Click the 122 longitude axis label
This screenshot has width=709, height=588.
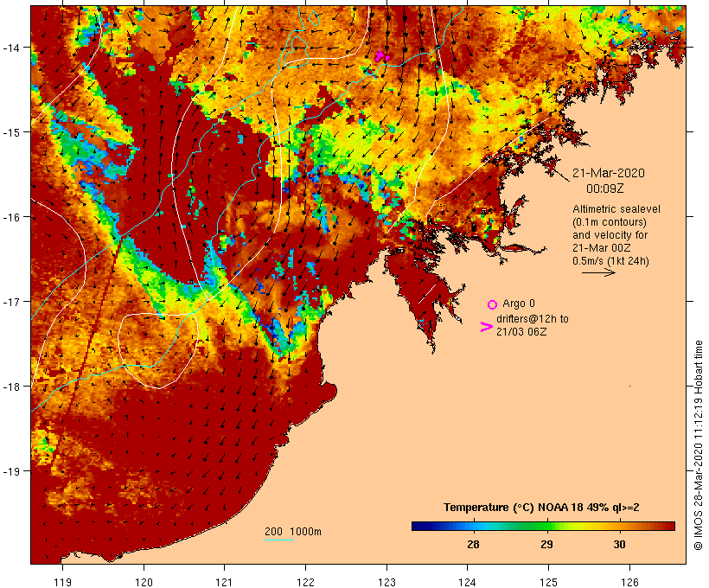tap(306, 582)
